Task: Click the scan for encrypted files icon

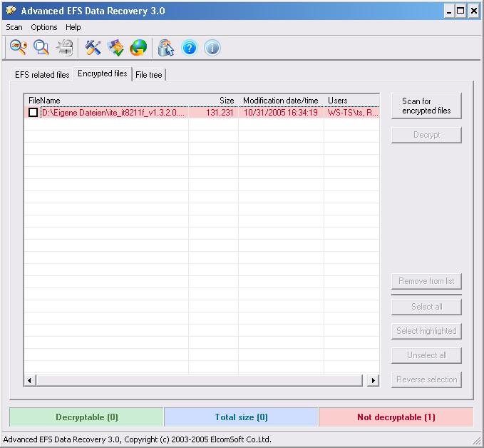Action: tap(41, 48)
